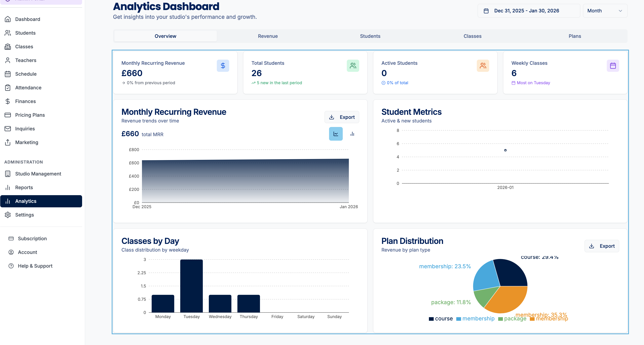Export the Monthly Recurring Revenue data

[x=342, y=117]
